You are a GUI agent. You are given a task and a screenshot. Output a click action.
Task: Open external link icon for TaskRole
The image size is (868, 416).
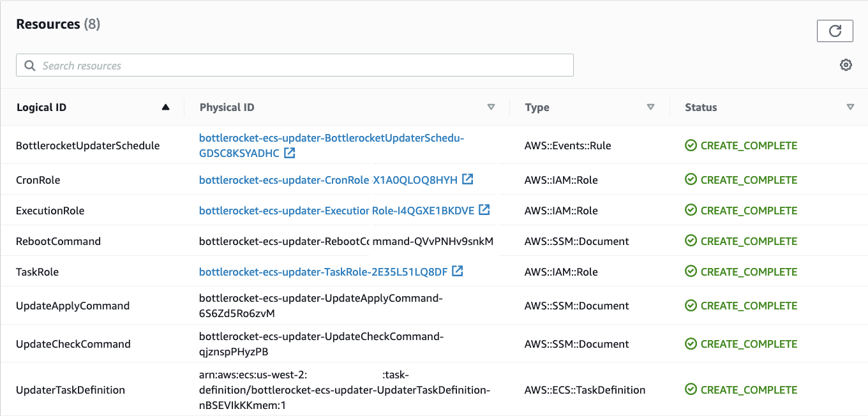point(457,271)
